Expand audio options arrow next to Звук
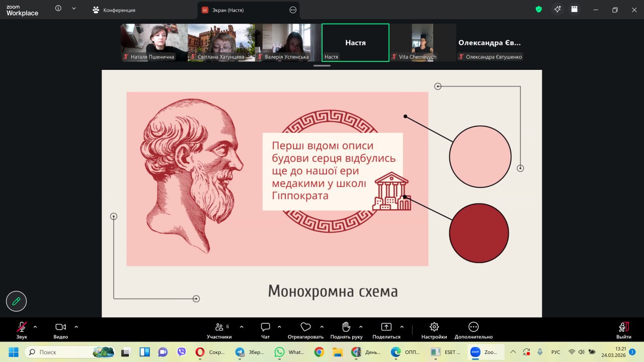644x362 pixels. pyautogui.click(x=35, y=326)
